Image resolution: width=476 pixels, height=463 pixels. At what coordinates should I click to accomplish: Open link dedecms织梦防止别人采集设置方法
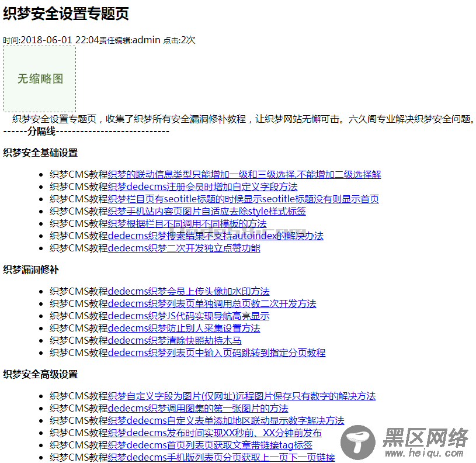(185, 328)
